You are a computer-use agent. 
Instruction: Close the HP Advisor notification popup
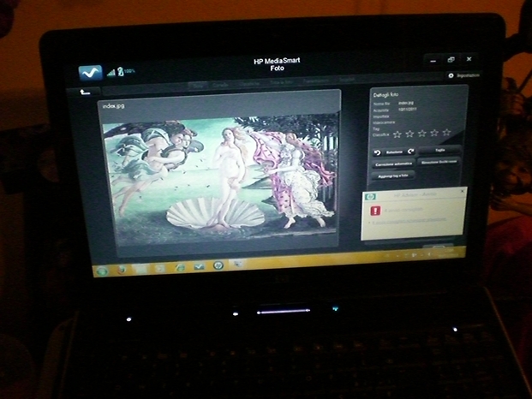pyautogui.click(x=462, y=192)
